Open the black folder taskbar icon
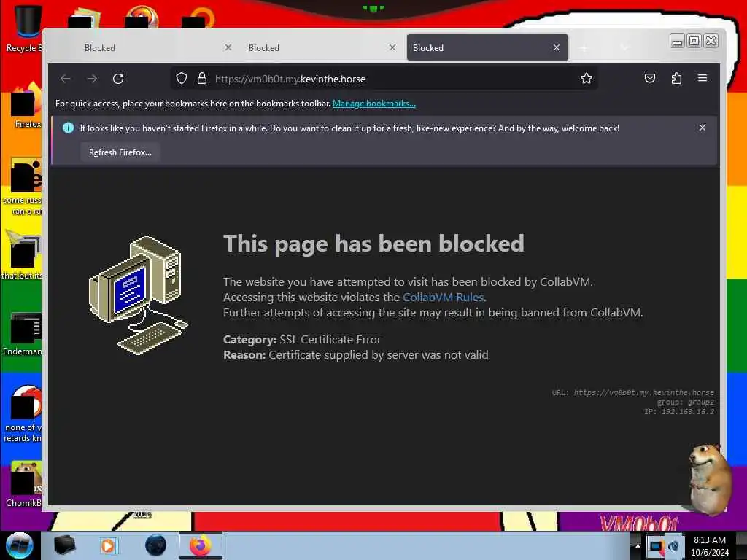 [64, 545]
